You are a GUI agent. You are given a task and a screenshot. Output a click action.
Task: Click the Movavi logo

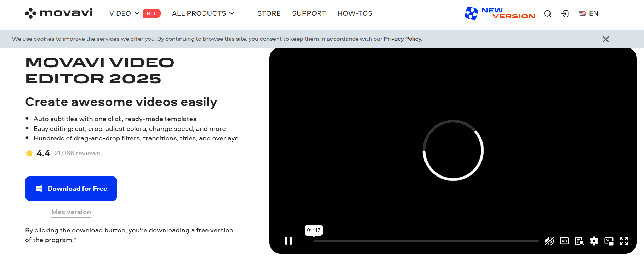59,13
